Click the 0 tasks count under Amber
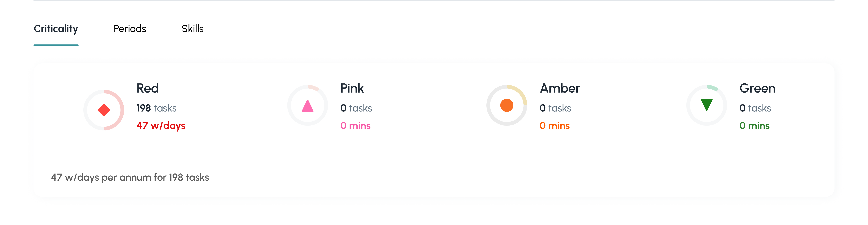This screenshot has height=225, width=868. tap(555, 108)
